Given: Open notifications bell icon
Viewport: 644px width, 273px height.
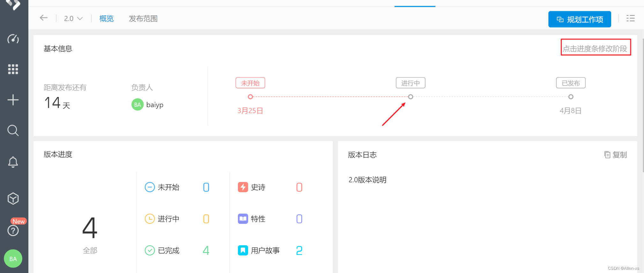Looking at the screenshot, I should click(x=13, y=162).
